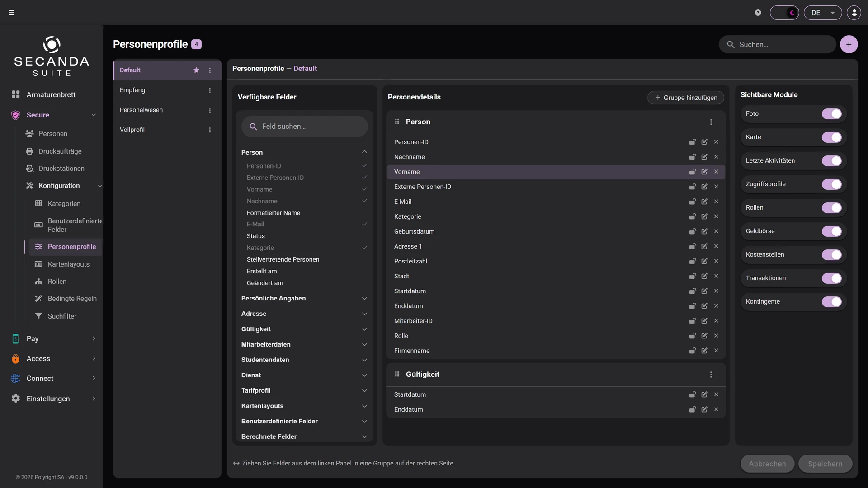This screenshot has height=488, width=868.
Task: Toggle Letzte Aktivitäten module off
Action: tap(831, 161)
